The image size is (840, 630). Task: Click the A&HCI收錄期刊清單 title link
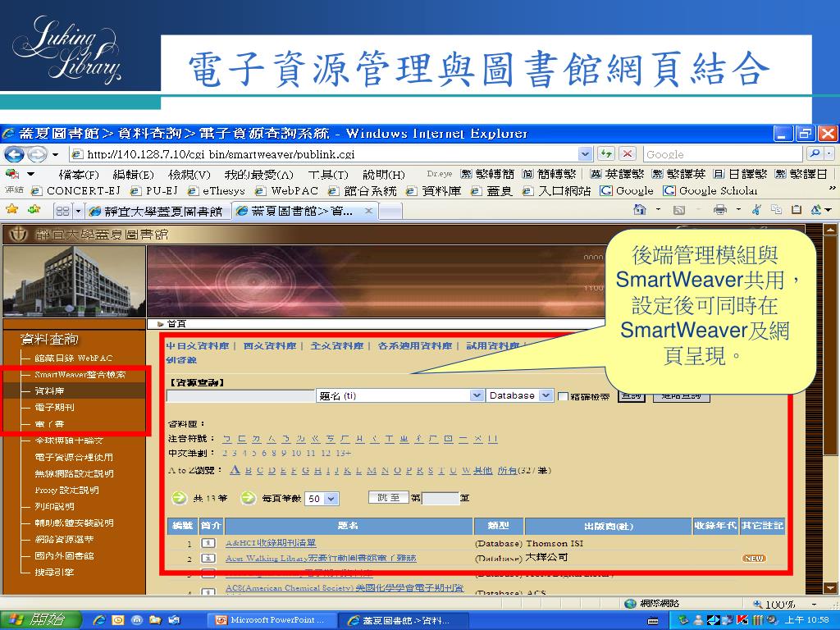click(271, 543)
